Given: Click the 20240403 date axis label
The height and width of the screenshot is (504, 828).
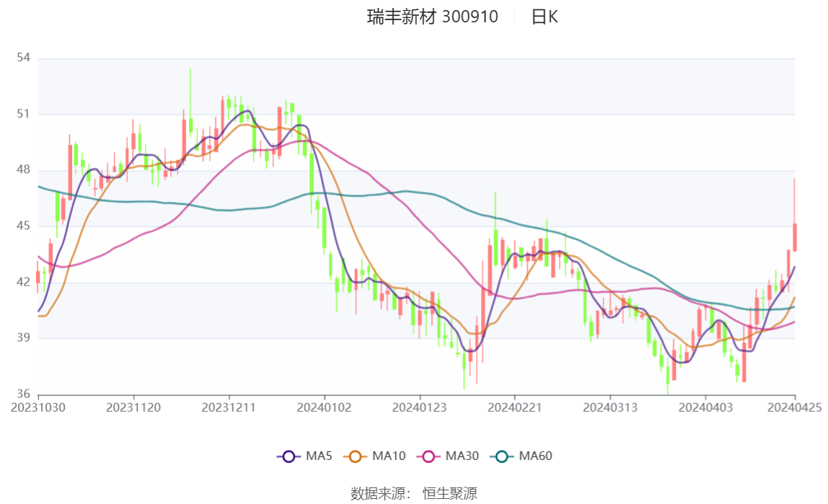Looking at the screenshot, I should 705,408.
